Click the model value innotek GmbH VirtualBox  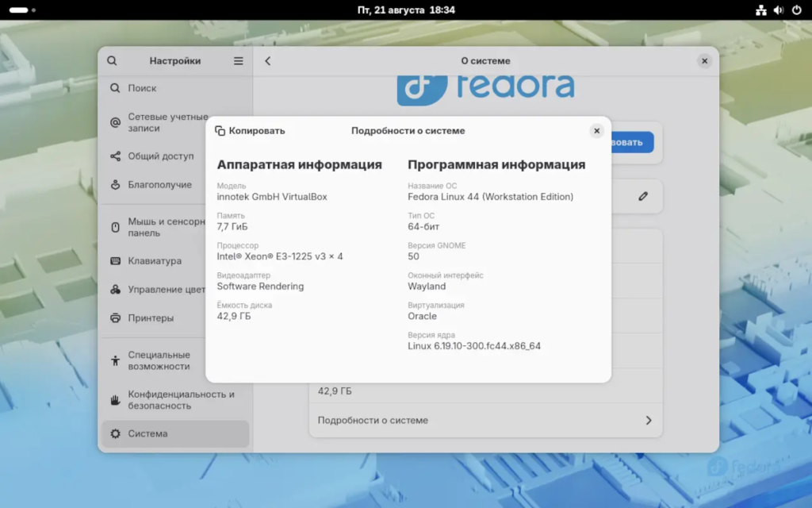(272, 197)
